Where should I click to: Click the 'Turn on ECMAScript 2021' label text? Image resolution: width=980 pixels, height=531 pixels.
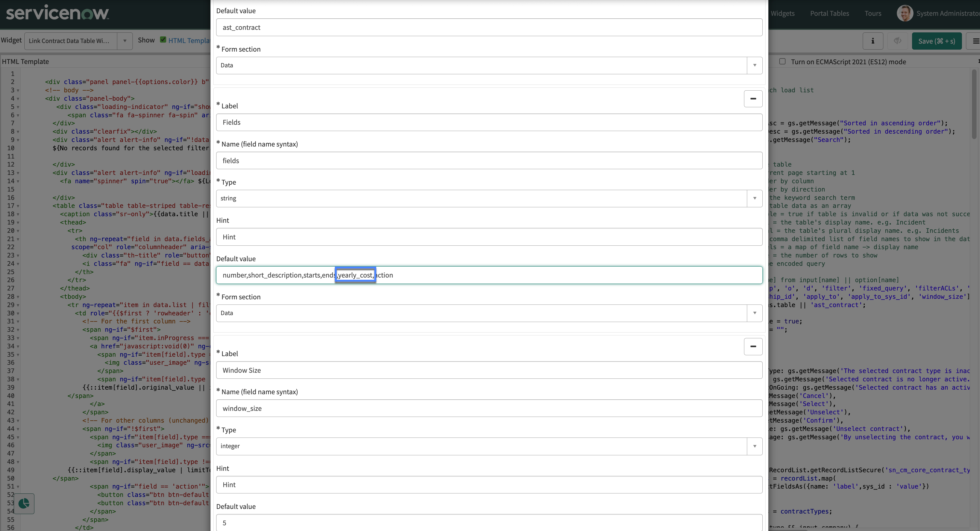(848, 62)
